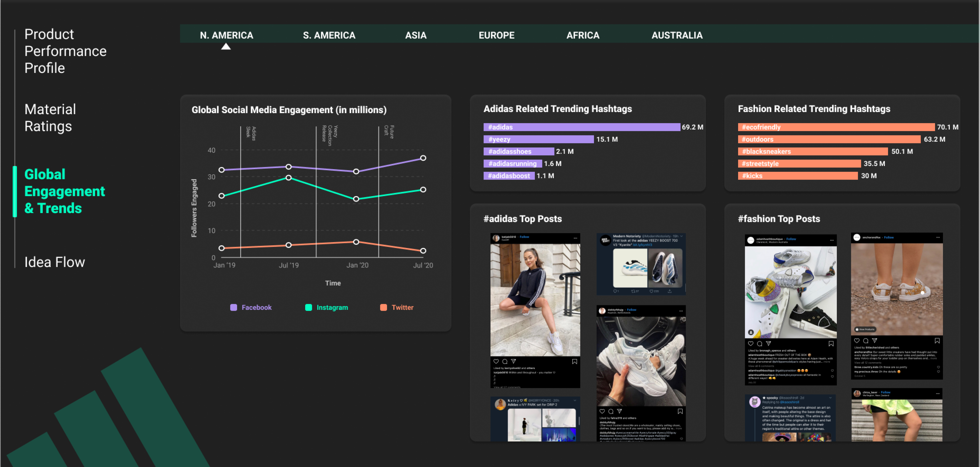The image size is (980, 467).
Task: Open the bit.ly link in Modern Notoriety tweet
Action: [x=642, y=245]
